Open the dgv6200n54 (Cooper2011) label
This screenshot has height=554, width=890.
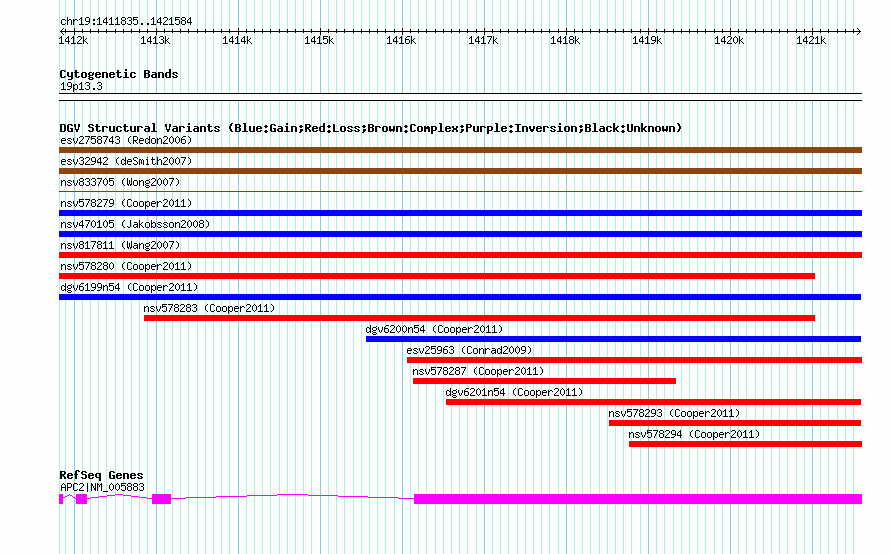pyautogui.click(x=434, y=329)
